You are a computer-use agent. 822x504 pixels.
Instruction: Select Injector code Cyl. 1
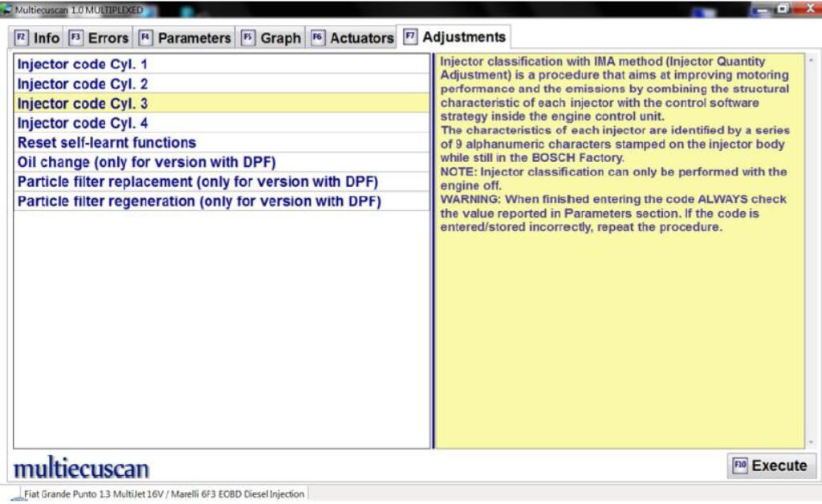[x=222, y=64]
